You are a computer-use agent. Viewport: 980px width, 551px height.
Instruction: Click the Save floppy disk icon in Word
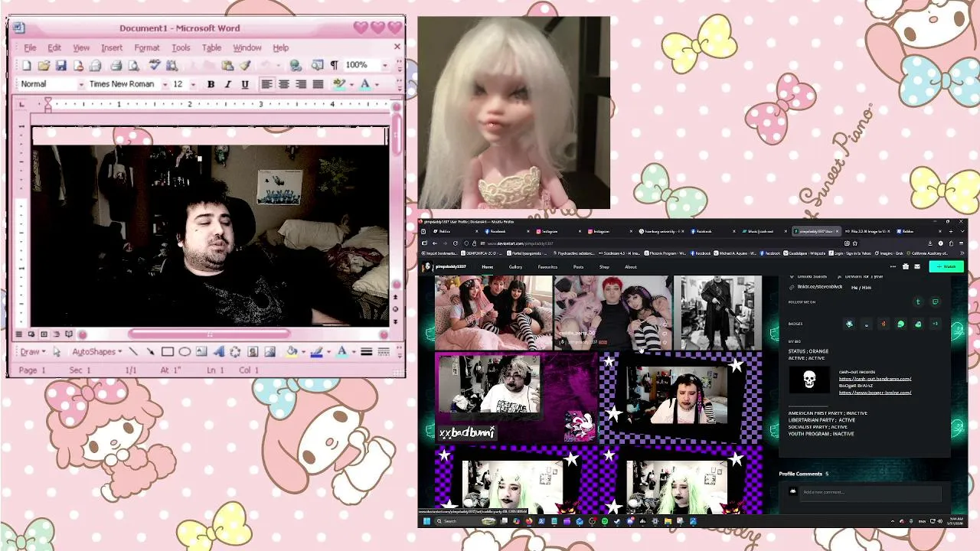60,66
